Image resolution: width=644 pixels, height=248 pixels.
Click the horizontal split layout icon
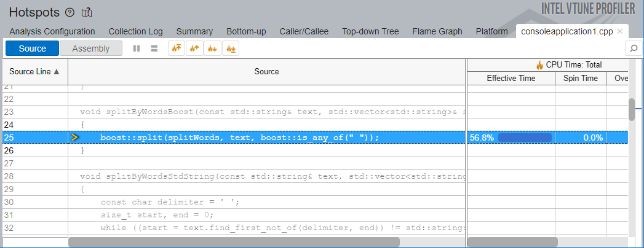(x=154, y=48)
